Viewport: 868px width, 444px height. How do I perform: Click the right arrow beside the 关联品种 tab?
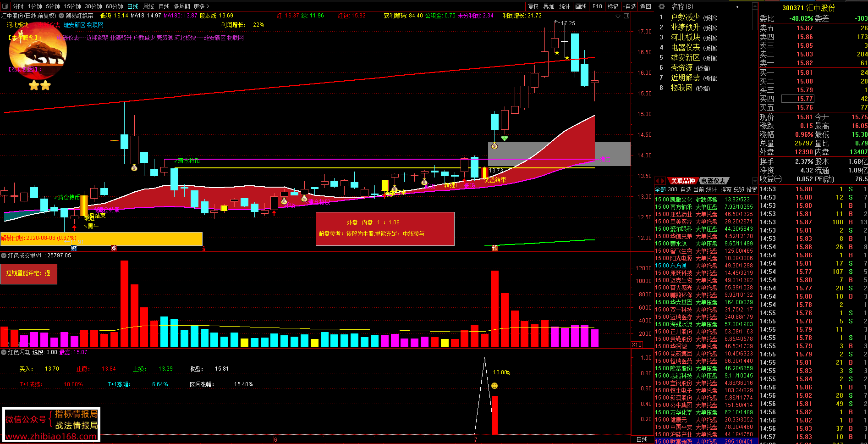pyautogui.click(x=663, y=181)
